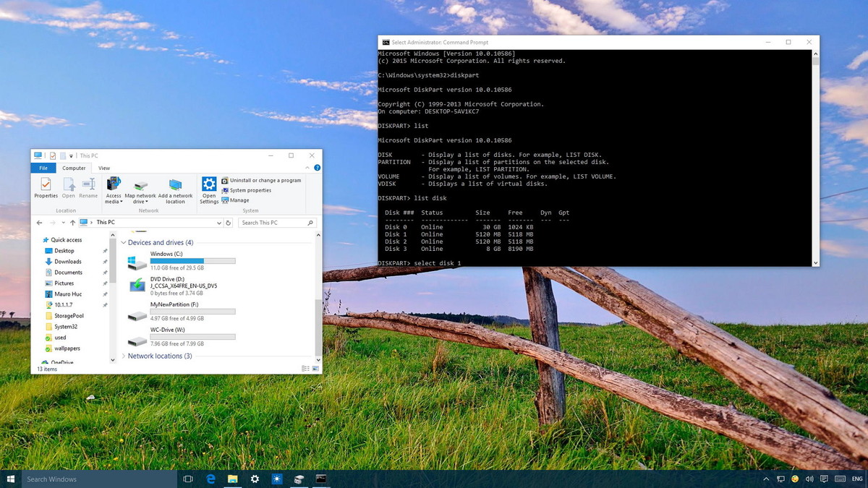Refresh the This PC view

[x=229, y=223]
